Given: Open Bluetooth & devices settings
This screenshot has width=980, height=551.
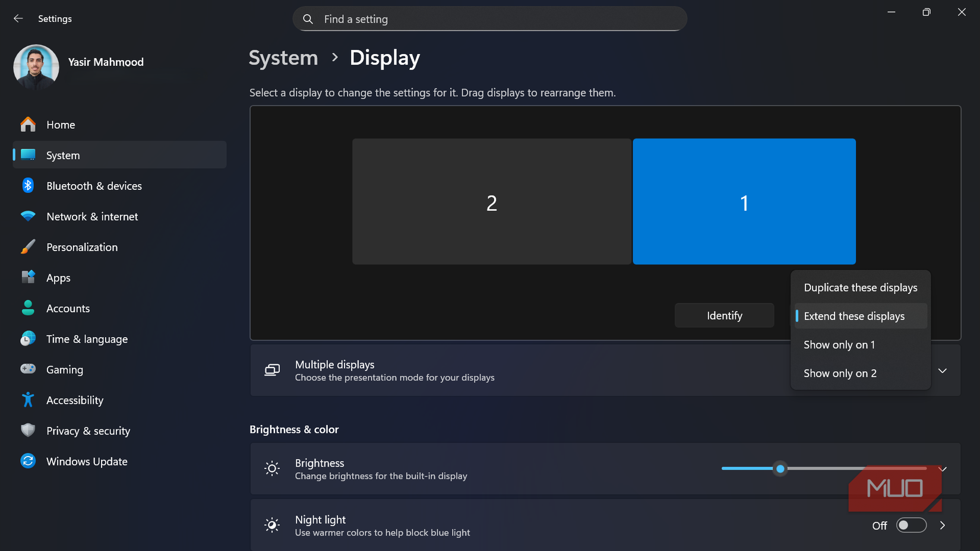Looking at the screenshot, I should coord(94,186).
